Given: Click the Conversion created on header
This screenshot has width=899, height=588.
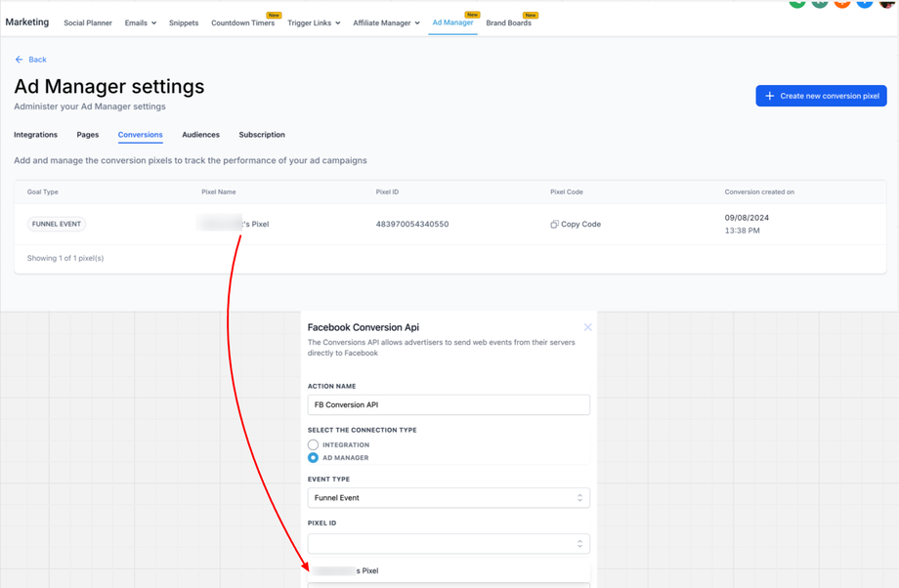Looking at the screenshot, I should tap(759, 192).
